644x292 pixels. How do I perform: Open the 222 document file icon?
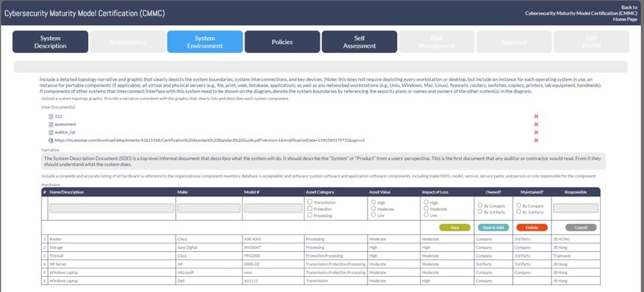pos(51,116)
